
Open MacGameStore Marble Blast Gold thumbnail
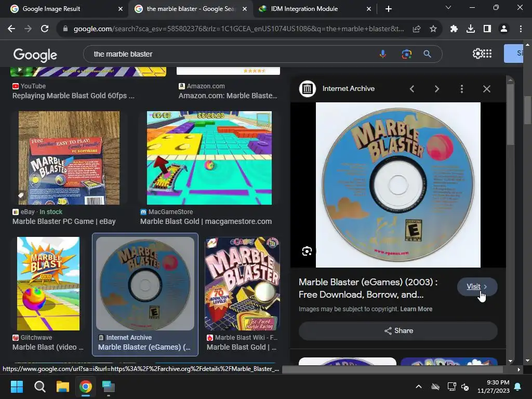pyautogui.click(x=209, y=158)
